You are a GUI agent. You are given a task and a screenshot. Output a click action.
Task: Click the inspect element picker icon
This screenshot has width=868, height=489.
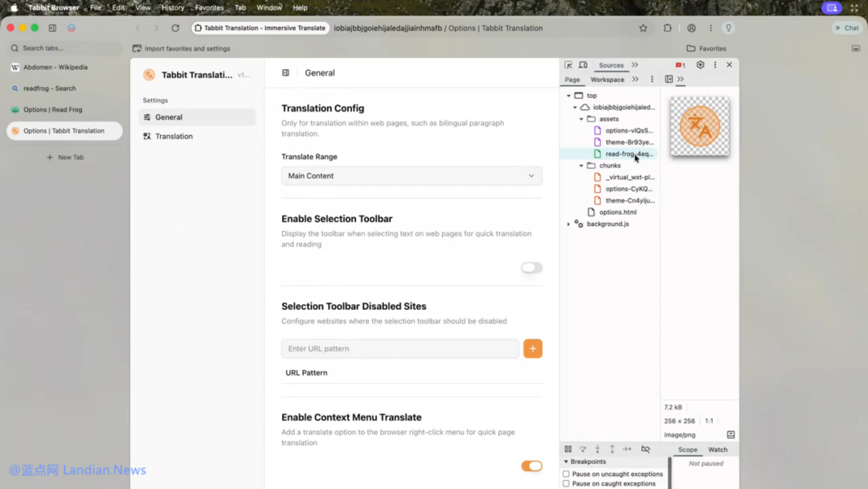coord(568,65)
